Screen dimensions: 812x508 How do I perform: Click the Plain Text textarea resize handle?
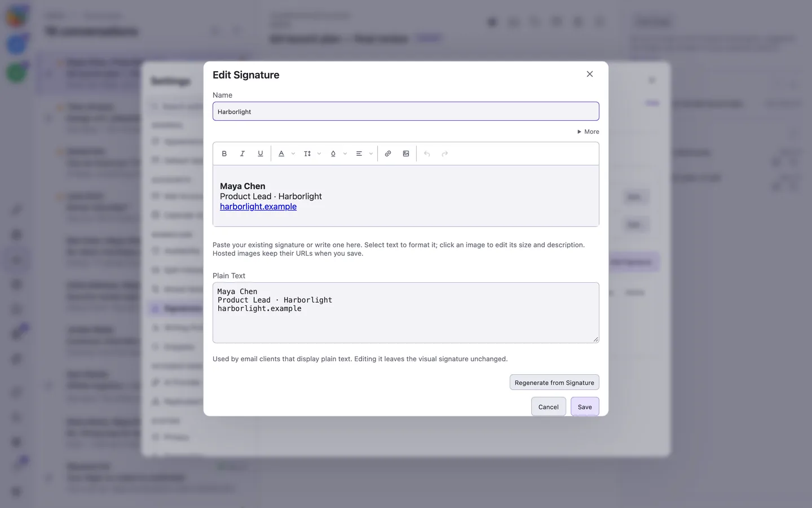pos(595,339)
